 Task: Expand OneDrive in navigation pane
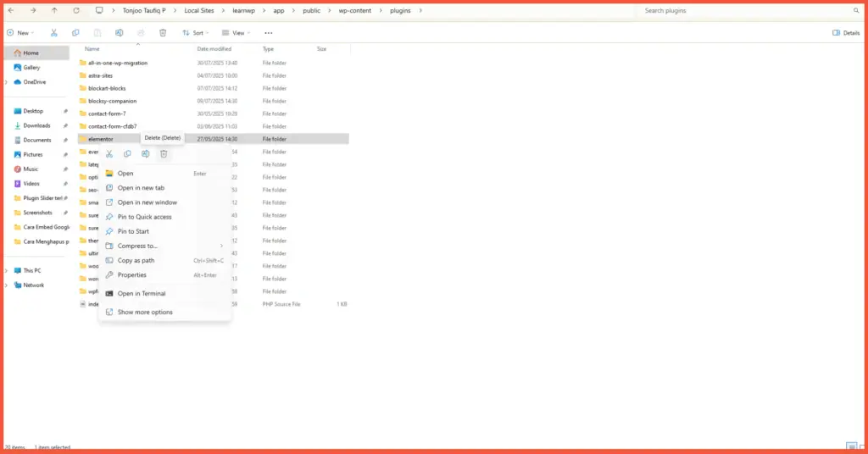(x=7, y=82)
